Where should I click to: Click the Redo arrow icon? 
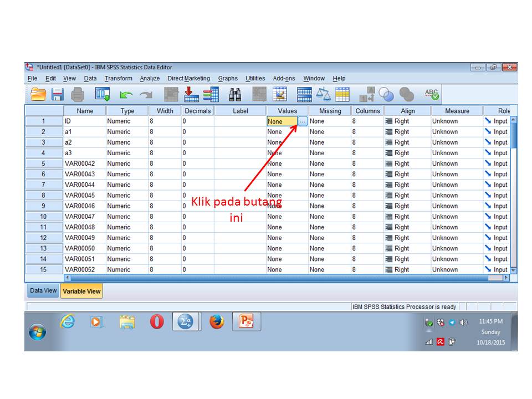click(x=146, y=95)
